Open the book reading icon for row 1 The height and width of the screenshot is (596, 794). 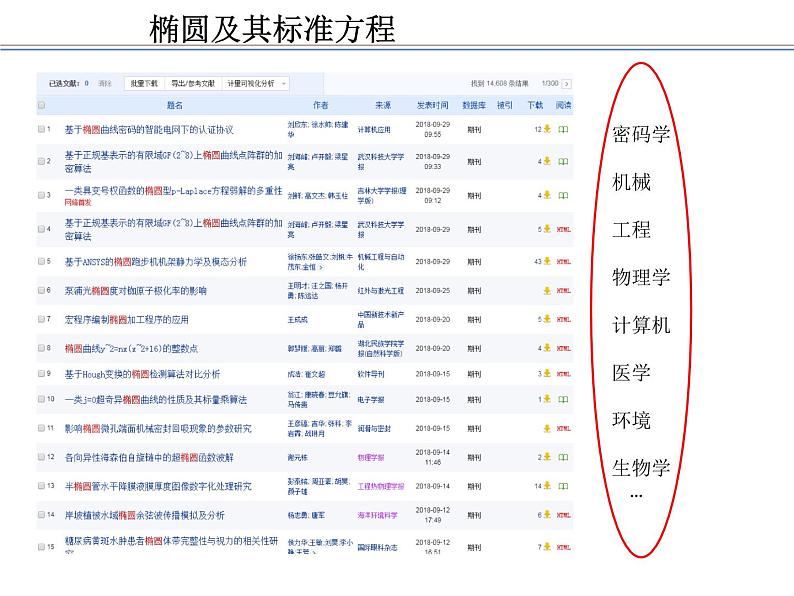[x=563, y=129]
